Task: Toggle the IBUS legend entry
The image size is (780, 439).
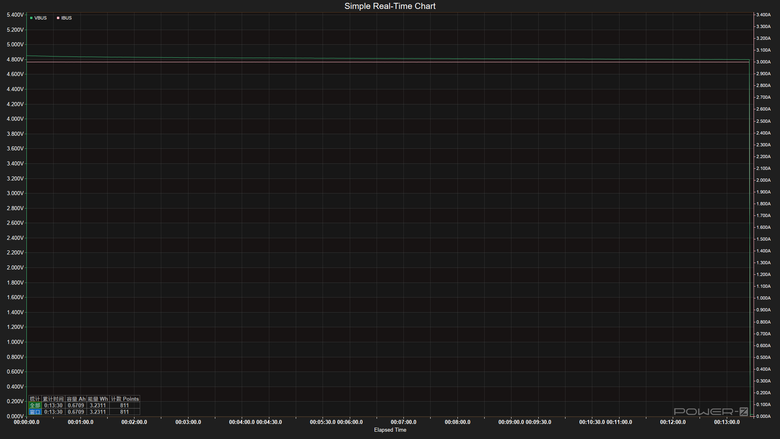Action: coord(65,18)
